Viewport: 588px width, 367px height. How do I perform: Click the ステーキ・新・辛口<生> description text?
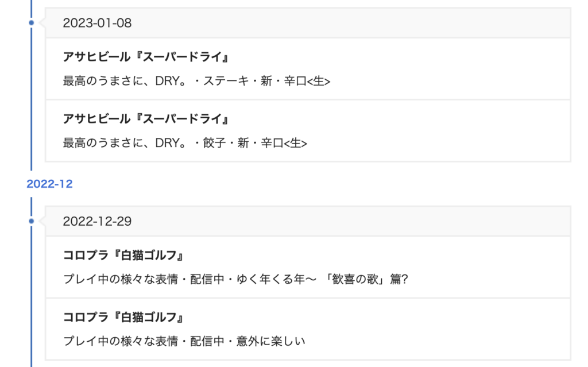[196, 80]
